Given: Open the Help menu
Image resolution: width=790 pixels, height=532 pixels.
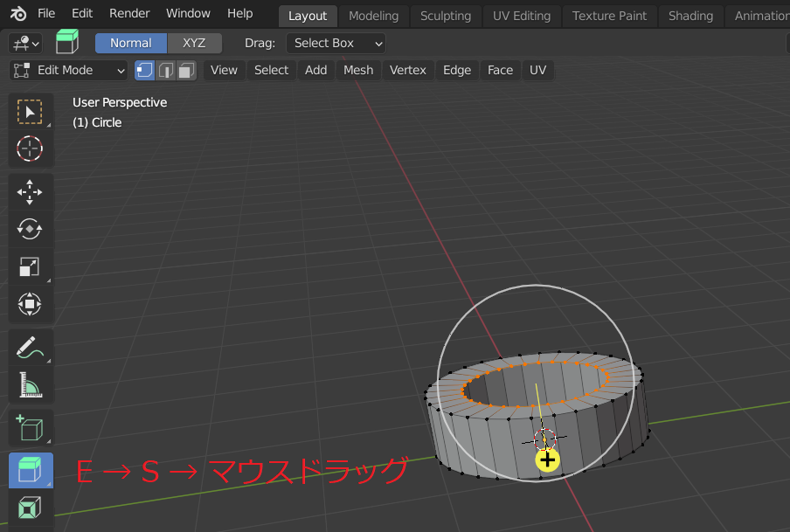Looking at the screenshot, I should (x=239, y=14).
